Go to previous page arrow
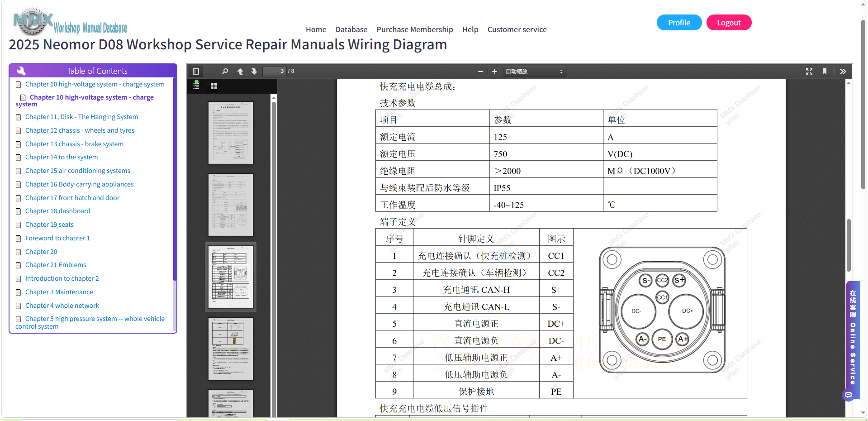Screen dimensions: 868x421 (x=240, y=72)
